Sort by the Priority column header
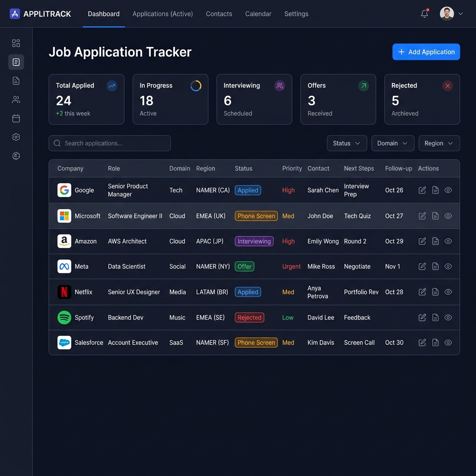Viewport: 476px width, 476px height. (x=292, y=168)
